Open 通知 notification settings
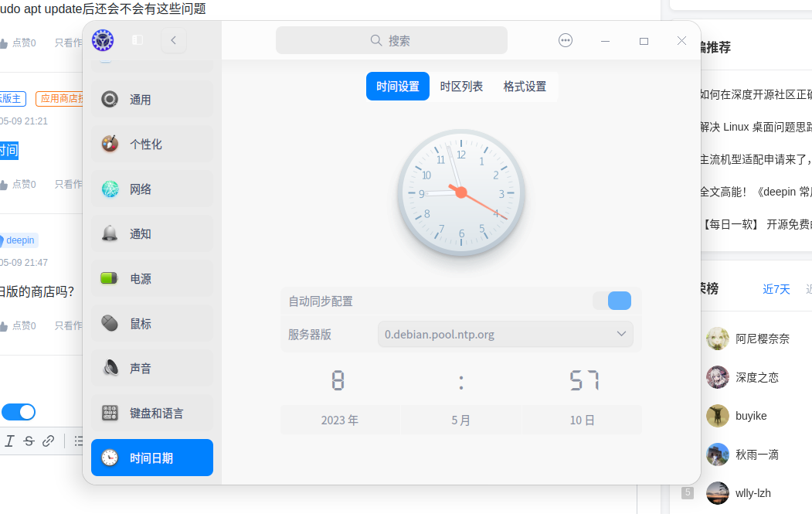This screenshot has width=812, height=514. [x=152, y=233]
